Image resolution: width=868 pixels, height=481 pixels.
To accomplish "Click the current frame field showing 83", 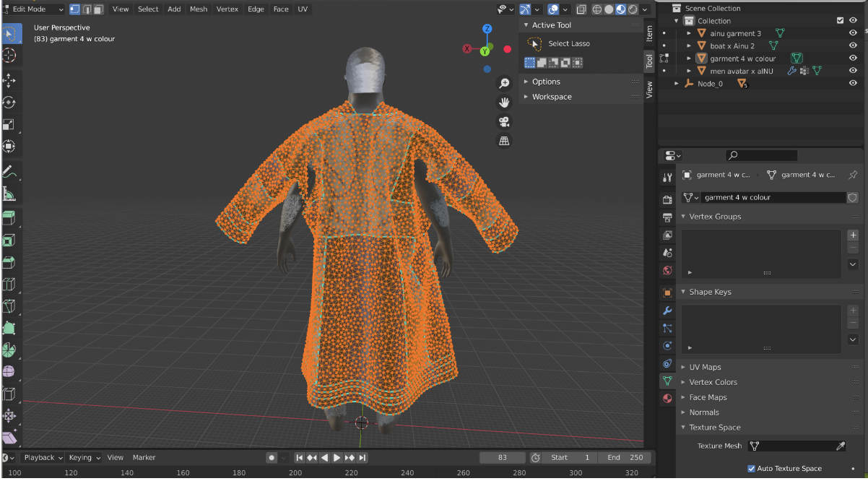I will [503, 457].
